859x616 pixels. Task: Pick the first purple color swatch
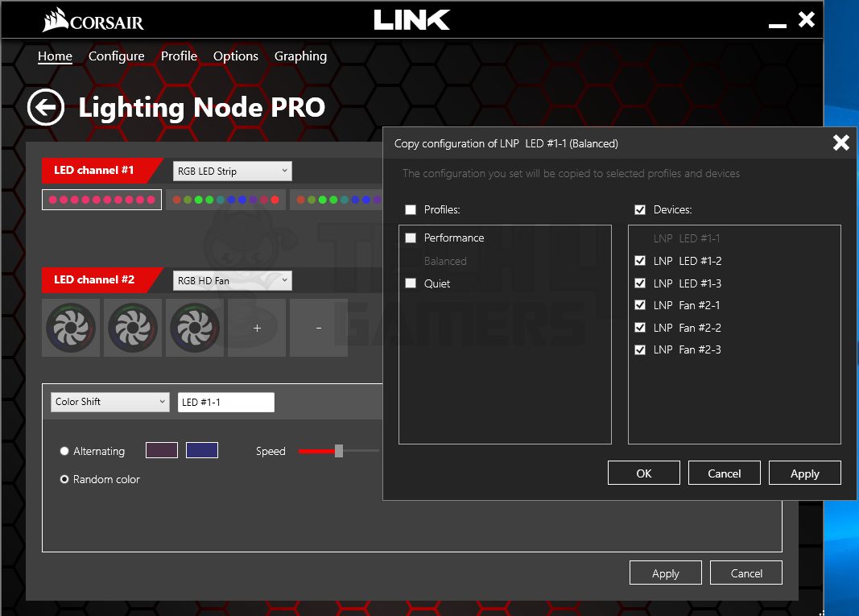click(162, 450)
